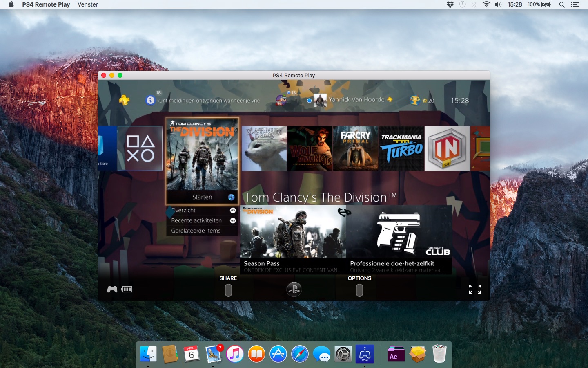Viewport: 588px width, 368px height.
Task: Click the Yannick Van Hoorde name
Action: pos(356,99)
